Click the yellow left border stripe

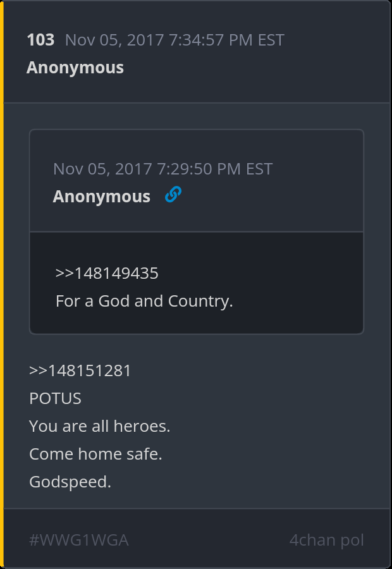2,284
